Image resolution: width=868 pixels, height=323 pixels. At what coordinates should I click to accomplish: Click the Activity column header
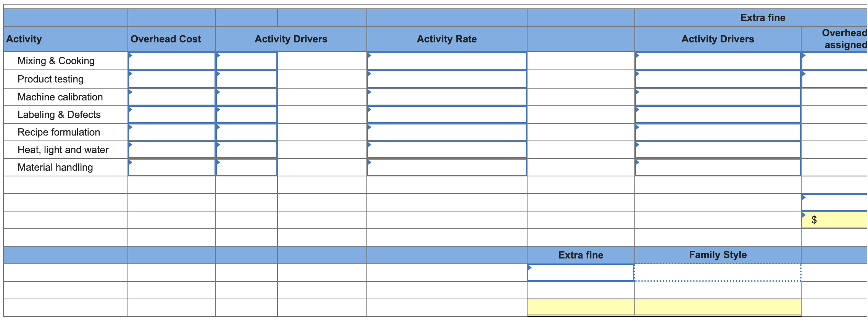[24, 39]
